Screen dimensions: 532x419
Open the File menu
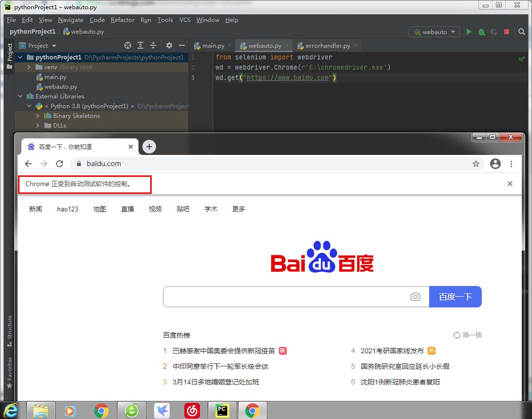11,20
